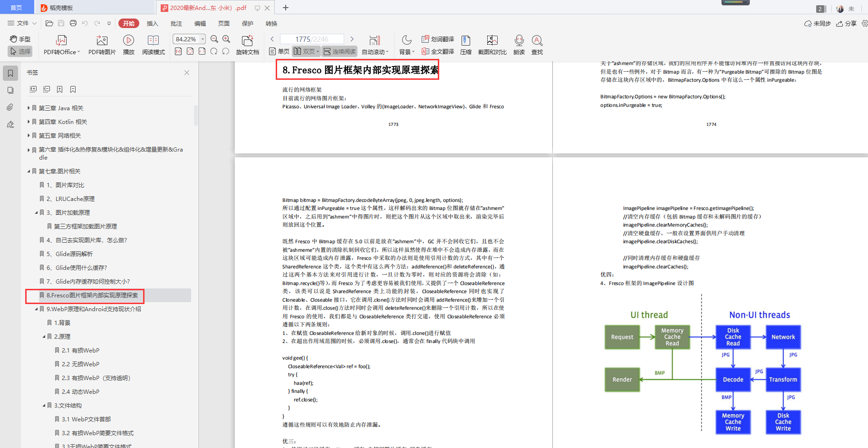868x448 pixels.
Task: Start slideshow playback (播放)
Action: pos(128,46)
